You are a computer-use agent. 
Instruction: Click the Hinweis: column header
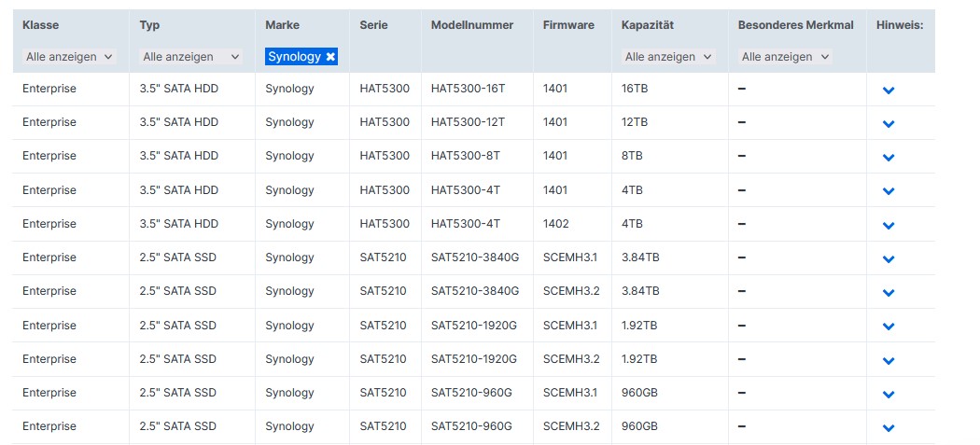pos(900,25)
